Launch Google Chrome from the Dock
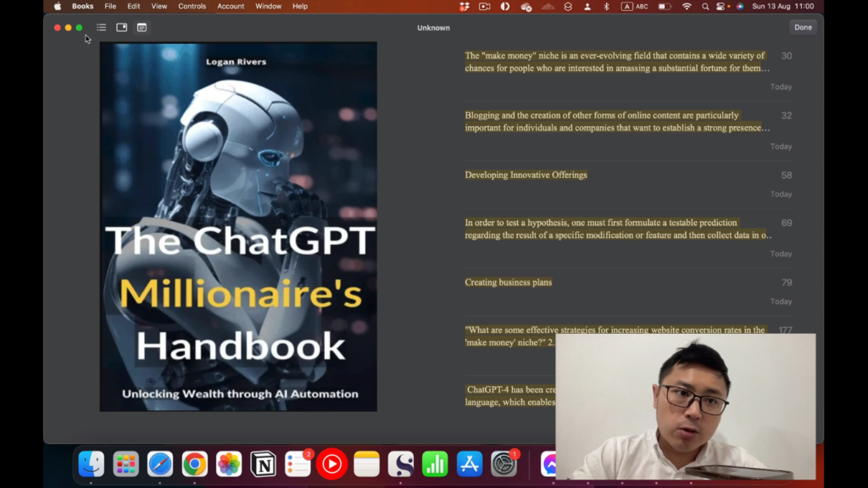 194,463
